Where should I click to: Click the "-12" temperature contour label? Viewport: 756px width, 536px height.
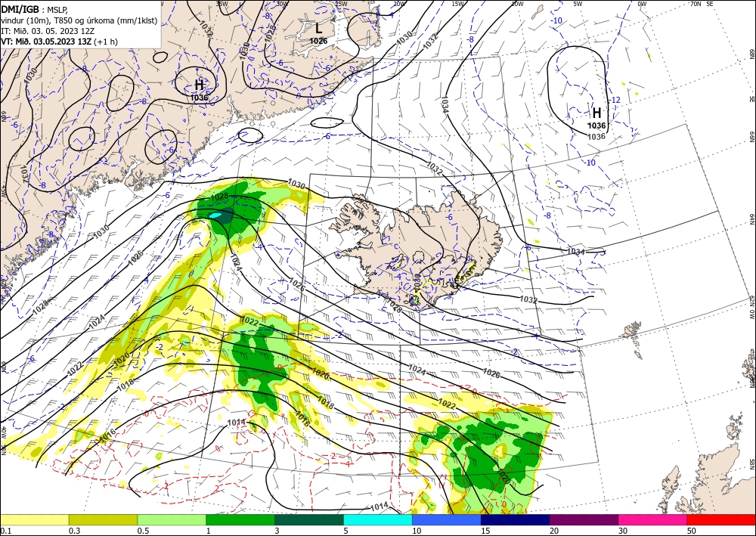[615, 101]
